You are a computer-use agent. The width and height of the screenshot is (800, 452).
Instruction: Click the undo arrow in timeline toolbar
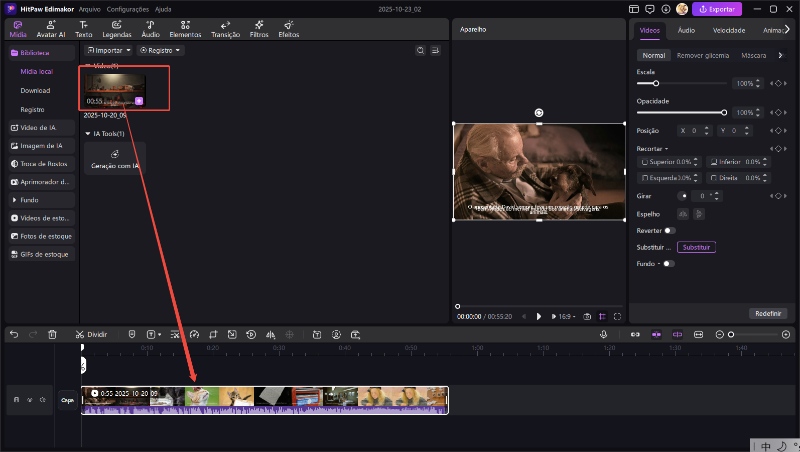tap(14, 334)
